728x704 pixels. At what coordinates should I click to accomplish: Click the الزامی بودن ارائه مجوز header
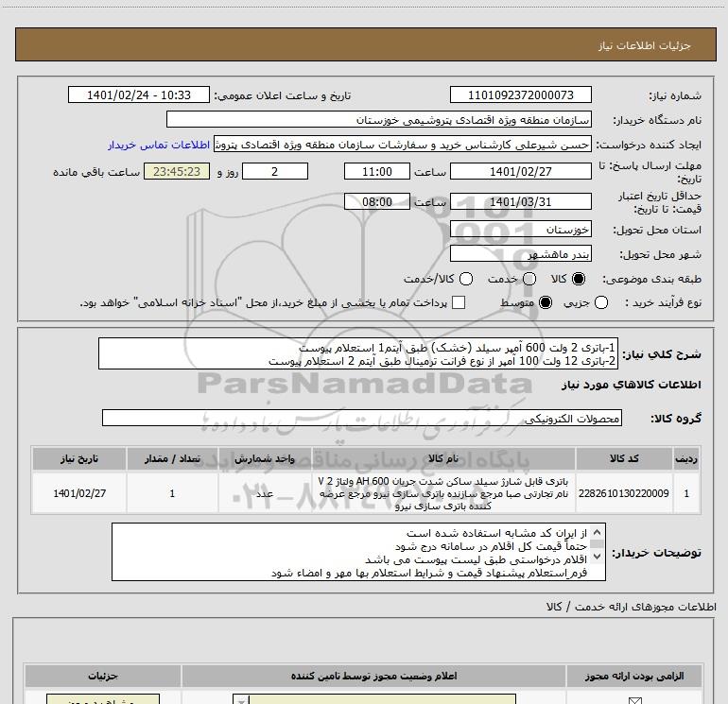click(x=634, y=676)
